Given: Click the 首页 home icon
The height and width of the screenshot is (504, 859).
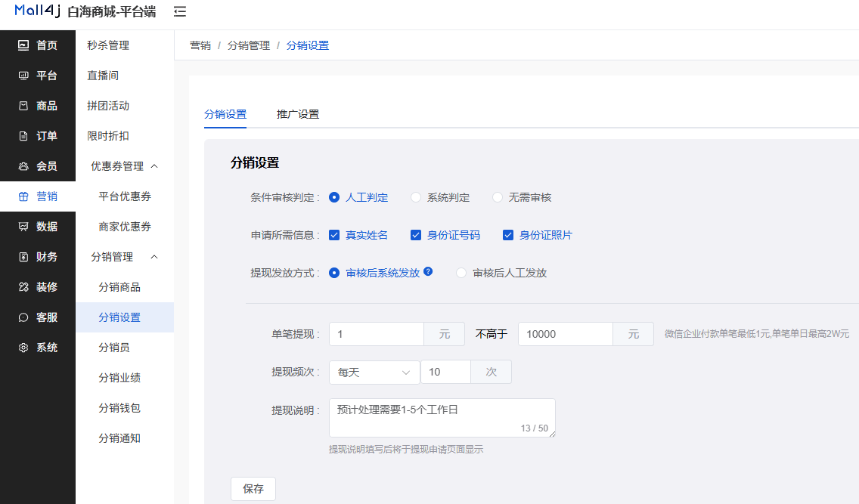Looking at the screenshot, I should point(23,45).
